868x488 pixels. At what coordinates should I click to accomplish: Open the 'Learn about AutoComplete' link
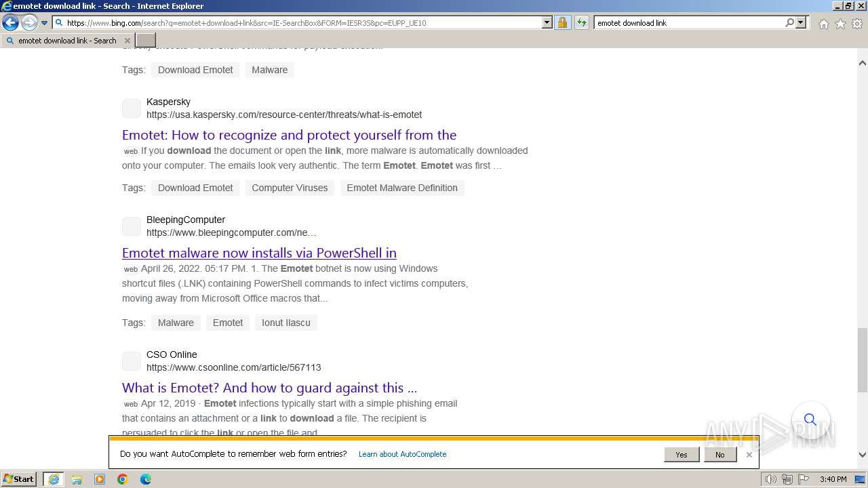pyautogui.click(x=403, y=454)
